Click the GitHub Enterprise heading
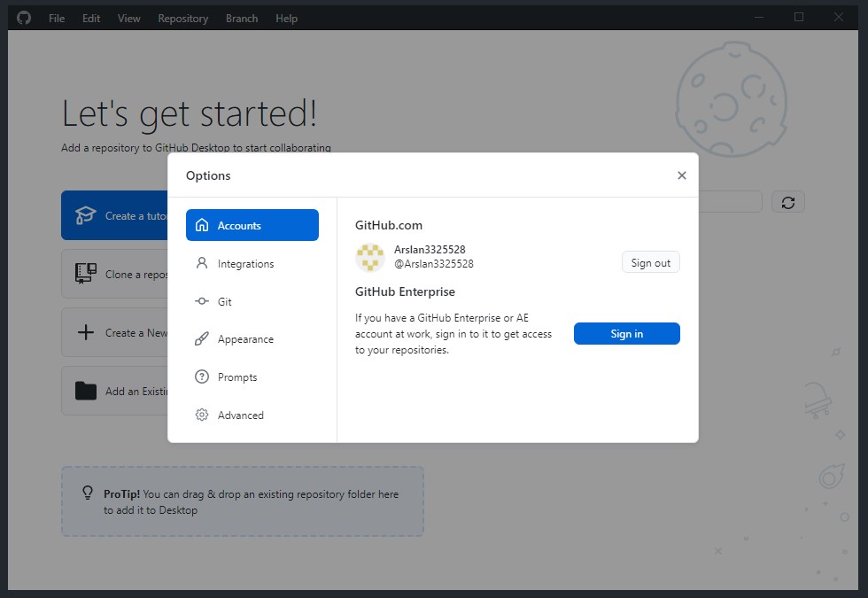This screenshot has height=598, width=868. (x=406, y=291)
